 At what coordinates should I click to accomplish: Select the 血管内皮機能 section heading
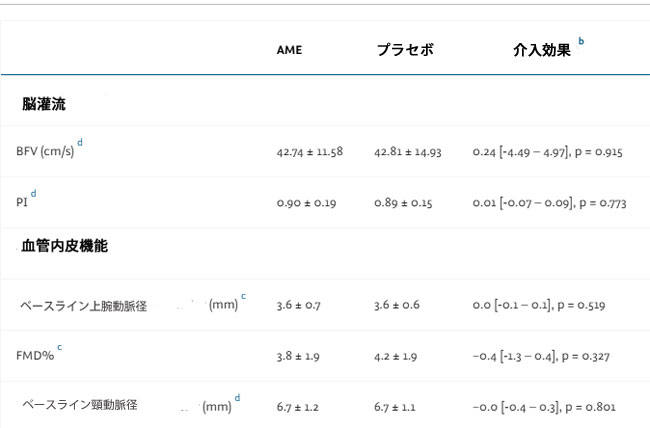click(64, 245)
